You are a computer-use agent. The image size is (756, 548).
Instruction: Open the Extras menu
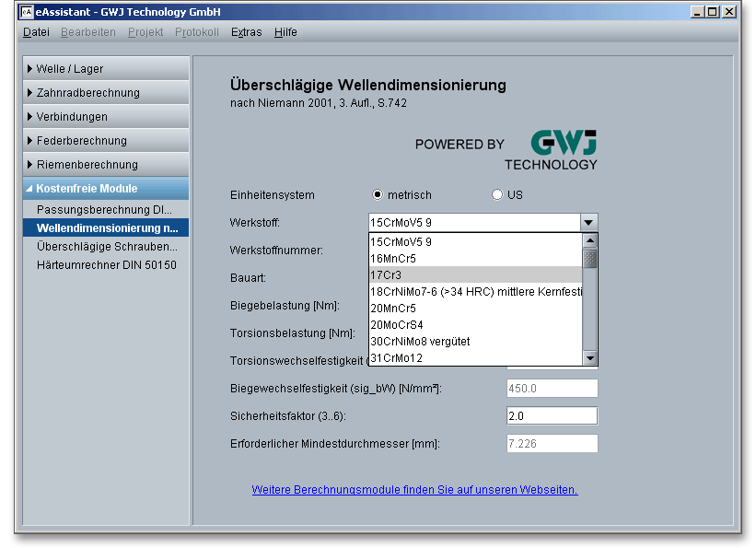246,32
